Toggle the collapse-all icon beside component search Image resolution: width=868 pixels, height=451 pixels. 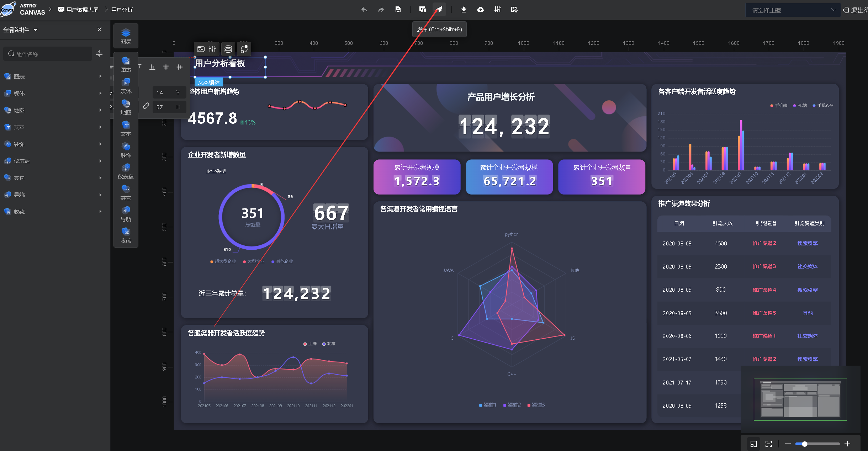click(99, 54)
